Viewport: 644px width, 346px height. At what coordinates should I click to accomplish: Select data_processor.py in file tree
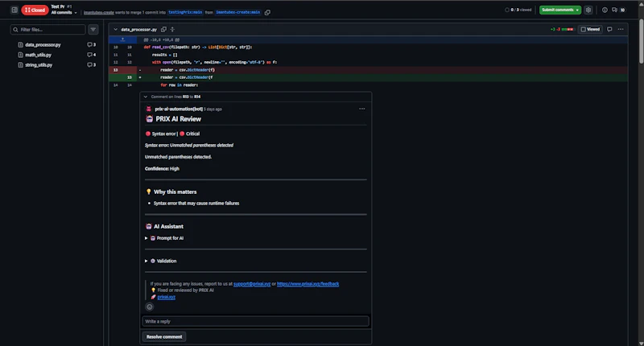(43, 45)
